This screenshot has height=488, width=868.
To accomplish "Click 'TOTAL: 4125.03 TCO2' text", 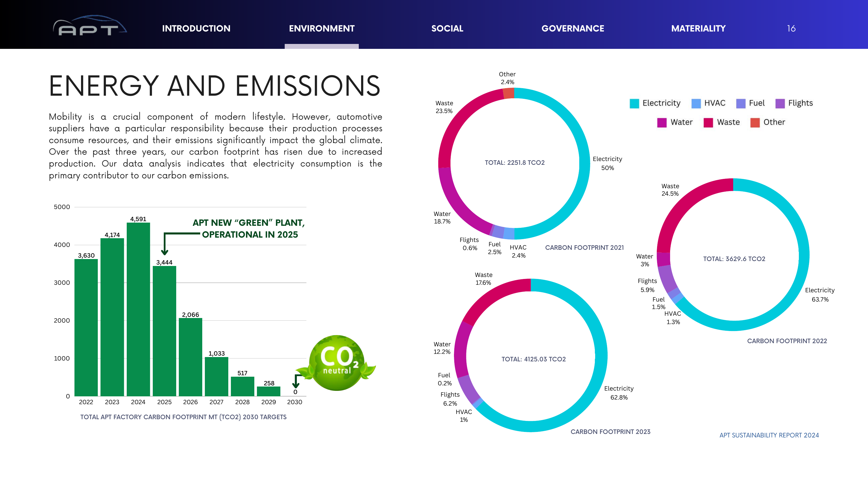I will coord(534,359).
